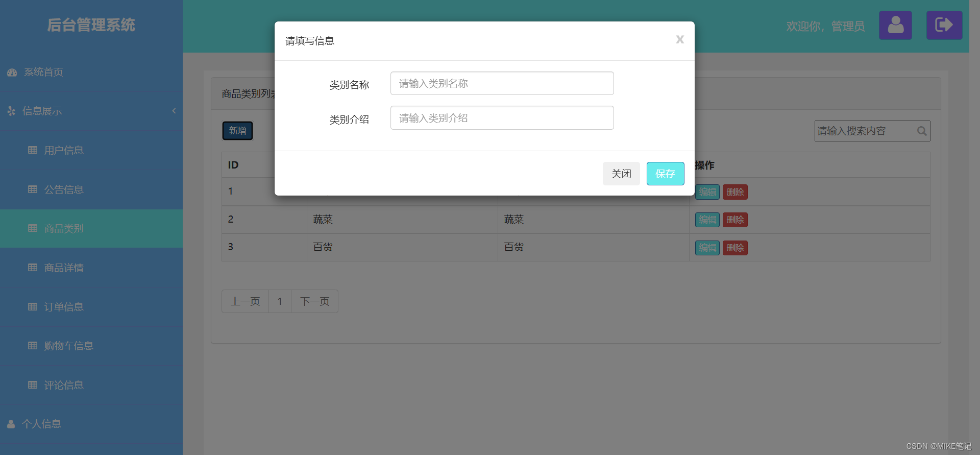Click the person icon beside 个人信息
The image size is (980, 455).
(11, 424)
